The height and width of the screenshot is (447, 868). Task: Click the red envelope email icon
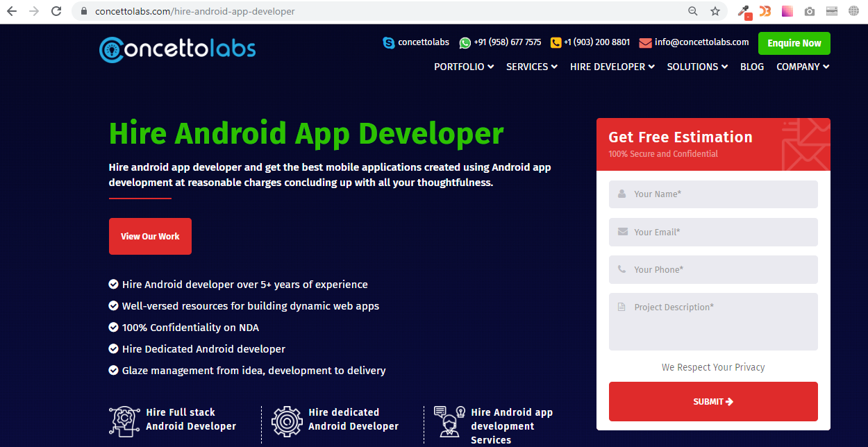coord(645,42)
